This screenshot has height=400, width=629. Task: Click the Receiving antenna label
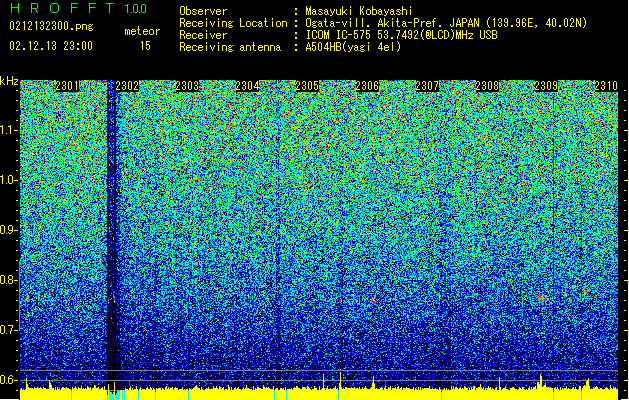coord(230,47)
